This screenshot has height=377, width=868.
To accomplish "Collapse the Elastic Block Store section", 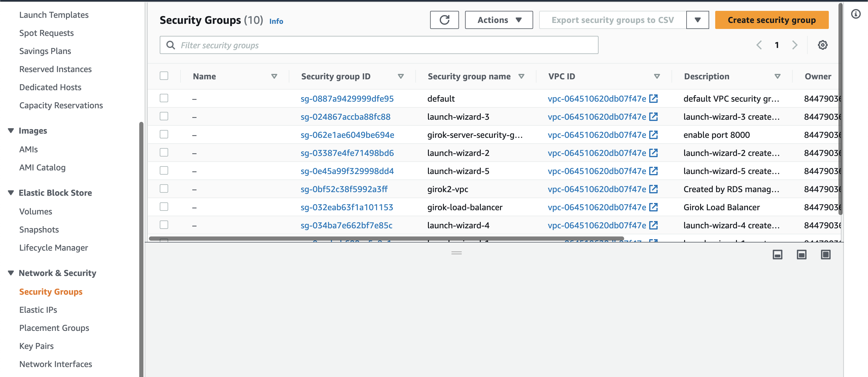I will (11, 192).
